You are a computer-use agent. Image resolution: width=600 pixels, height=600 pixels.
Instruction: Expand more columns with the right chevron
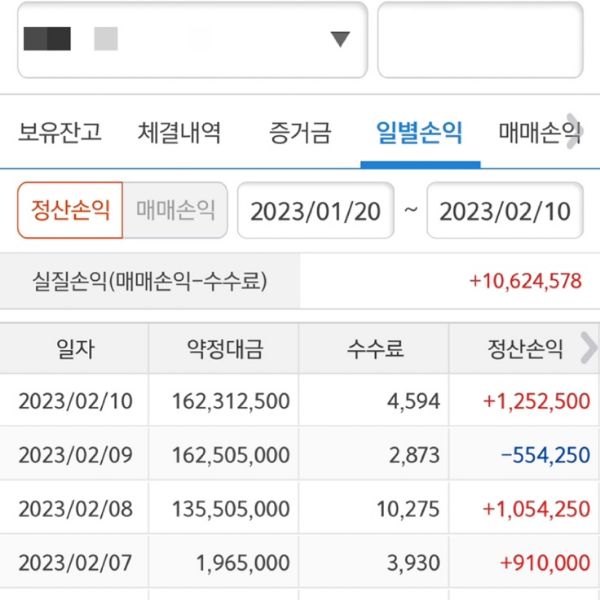(x=588, y=348)
